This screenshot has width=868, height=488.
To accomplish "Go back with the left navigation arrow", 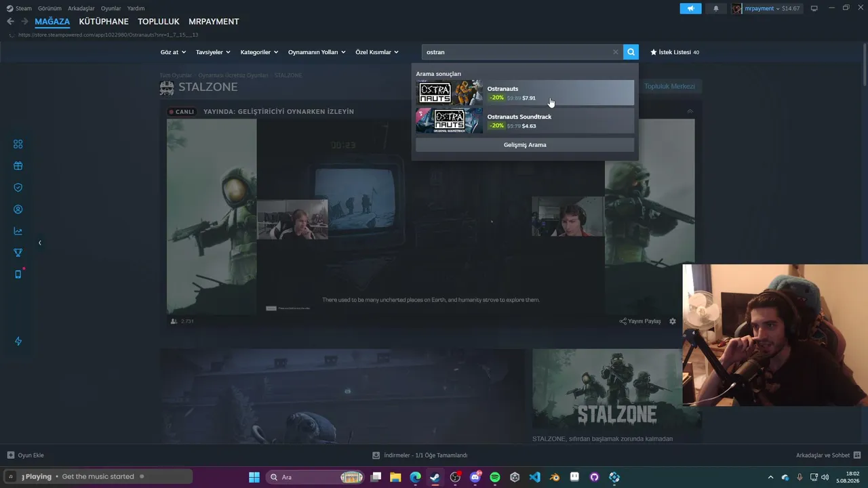I will [x=10, y=22].
